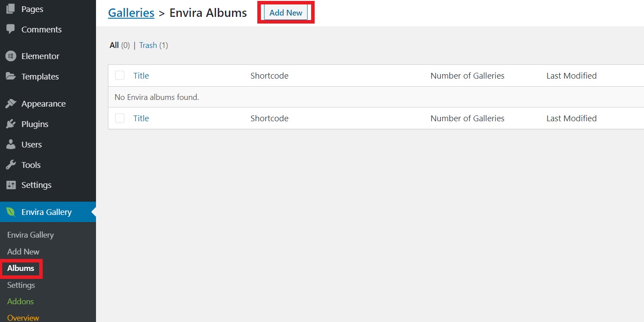
Task: Open the Templates folder icon
Action: (x=11, y=76)
